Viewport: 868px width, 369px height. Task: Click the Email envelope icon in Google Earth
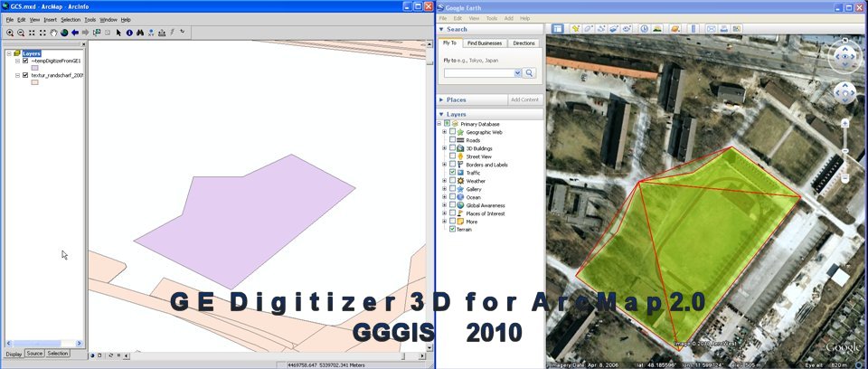pos(711,28)
